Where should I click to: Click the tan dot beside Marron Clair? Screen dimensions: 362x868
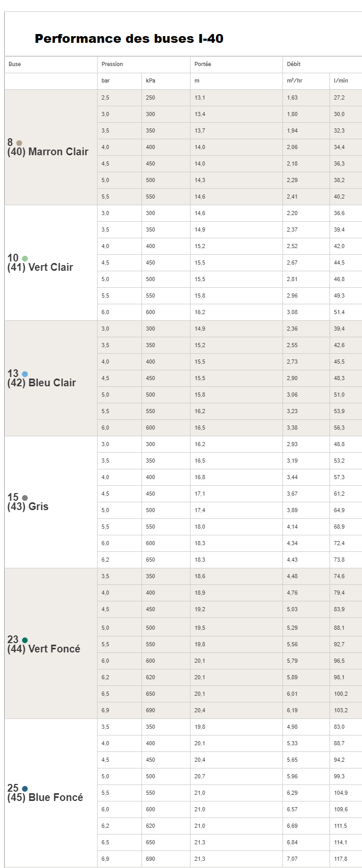coord(19,143)
